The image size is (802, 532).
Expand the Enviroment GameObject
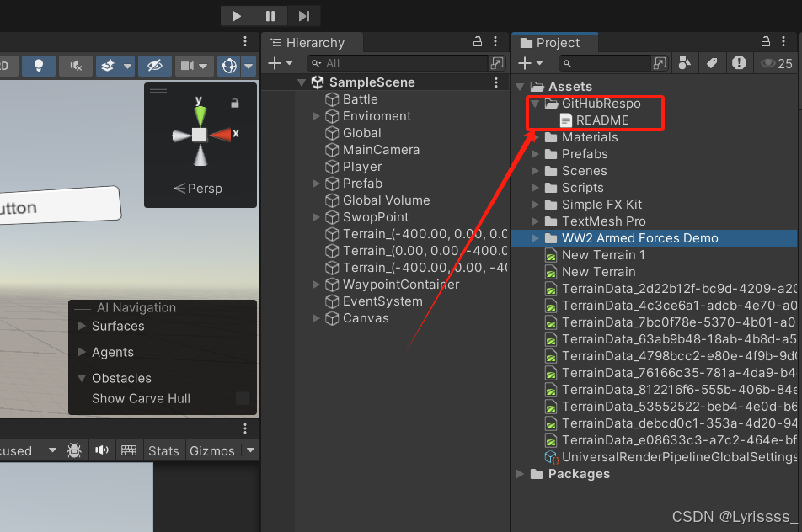pyautogui.click(x=316, y=116)
